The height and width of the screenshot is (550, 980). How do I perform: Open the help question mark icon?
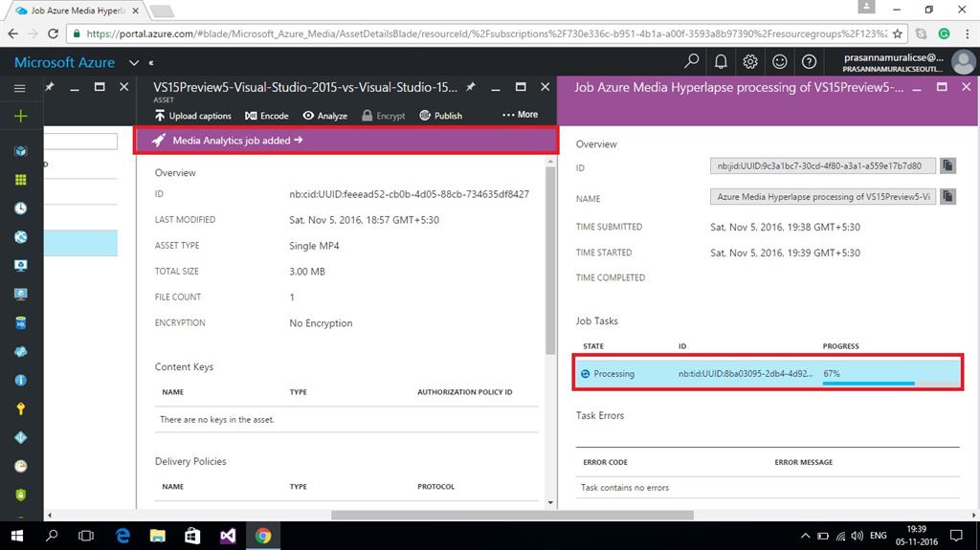[x=809, y=61]
